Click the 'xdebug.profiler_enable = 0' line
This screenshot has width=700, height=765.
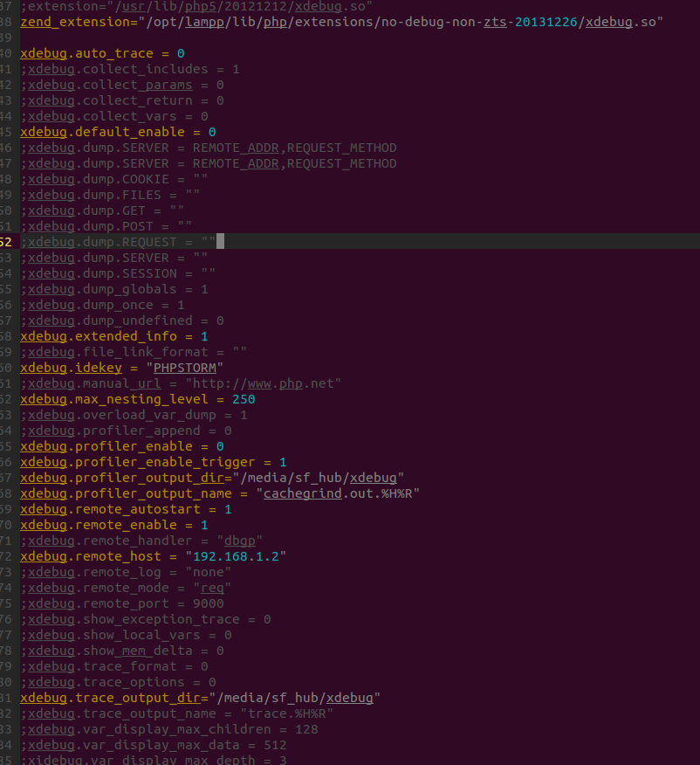click(122, 446)
